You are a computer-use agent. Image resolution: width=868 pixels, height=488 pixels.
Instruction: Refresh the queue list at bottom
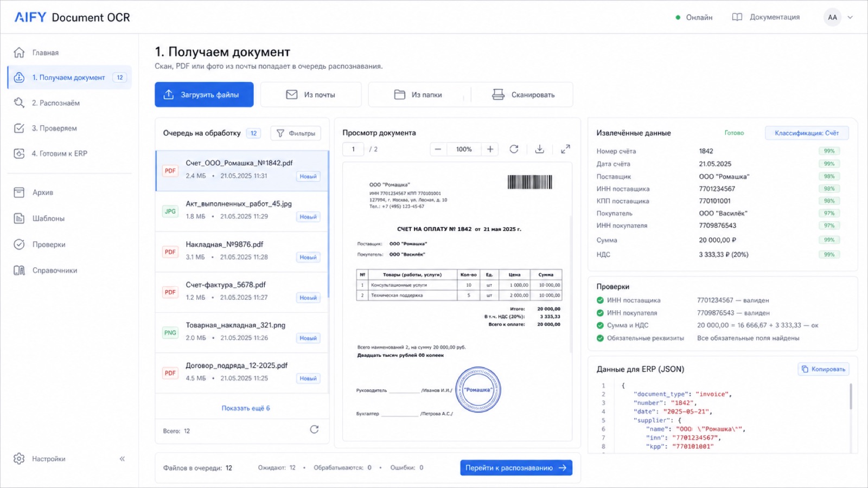pos(314,429)
